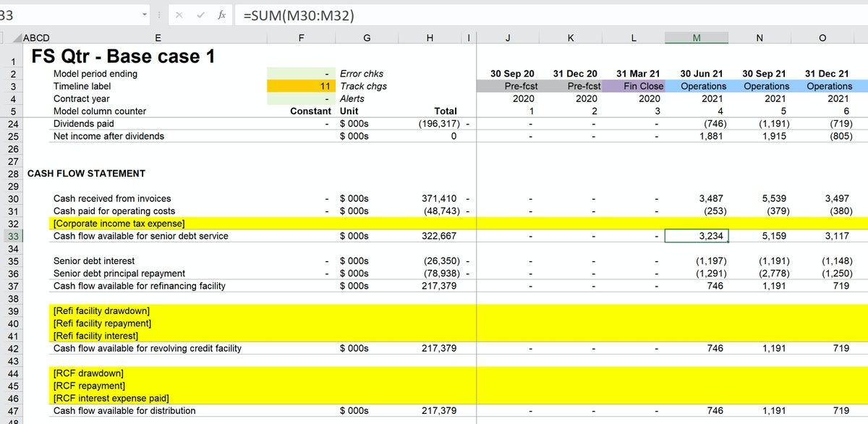The image size is (868, 424).
Task: Click the Enter checkmark icon in formula bar
Action: 200,13
